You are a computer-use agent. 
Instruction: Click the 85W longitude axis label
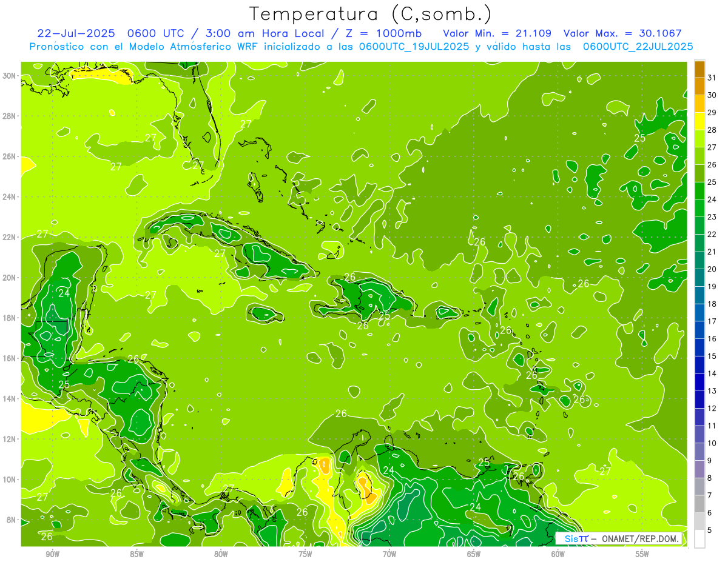(x=136, y=554)
